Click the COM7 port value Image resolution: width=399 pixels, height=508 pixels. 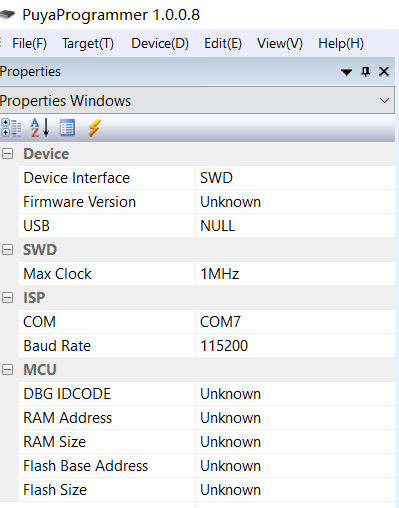(x=220, y=322)
